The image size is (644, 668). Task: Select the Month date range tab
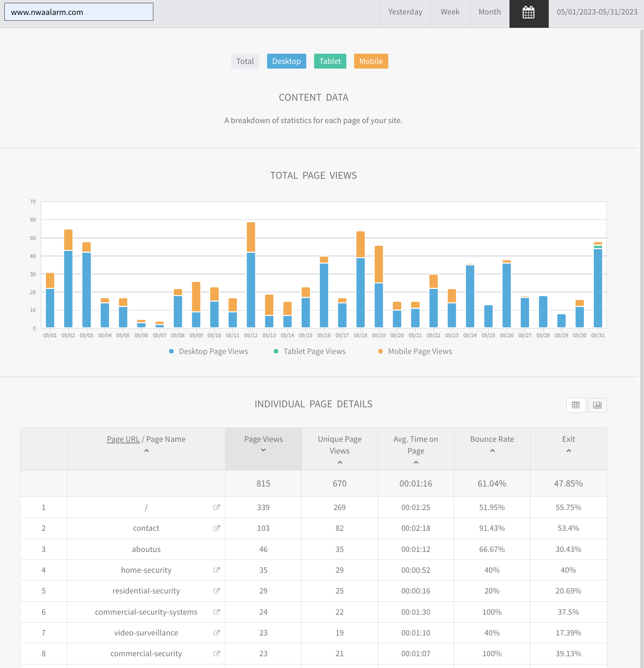pyautogui.click(x=489, y=12)
